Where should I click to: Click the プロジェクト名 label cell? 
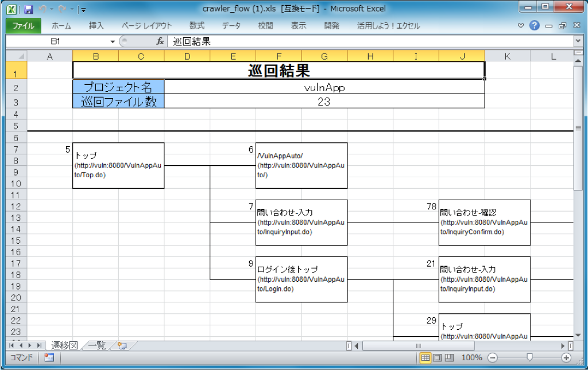118,87
